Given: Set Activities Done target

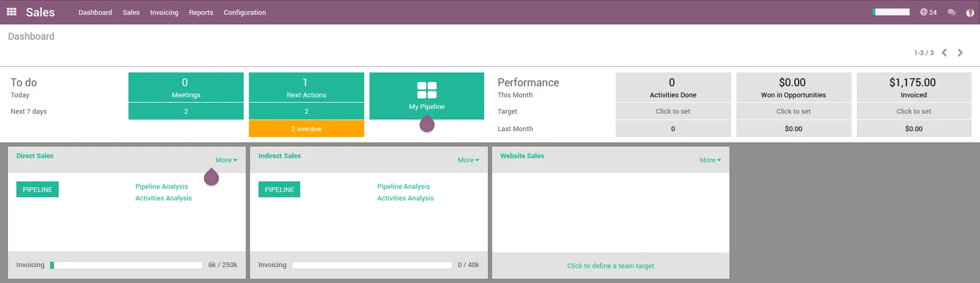Looking at the screenshot, I should point(673,111).
